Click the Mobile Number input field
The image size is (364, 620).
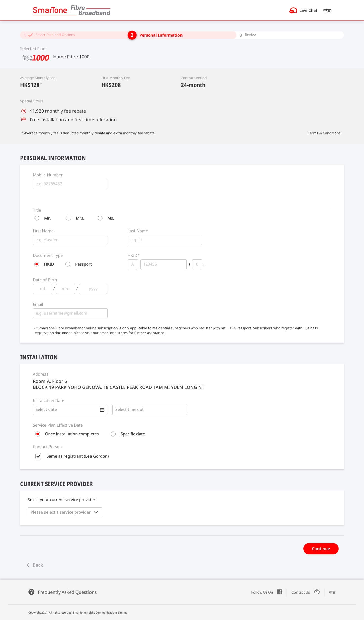[x=70, y=184]
